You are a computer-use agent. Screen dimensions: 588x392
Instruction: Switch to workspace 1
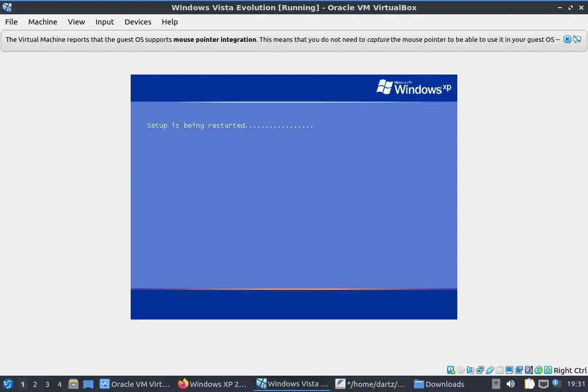tap(22, 384)
